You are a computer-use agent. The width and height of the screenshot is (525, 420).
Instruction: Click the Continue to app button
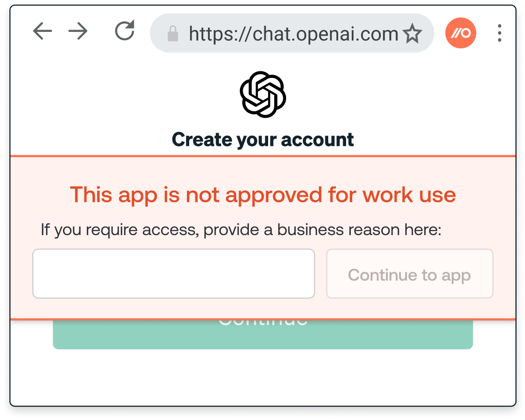pyautogui.click(x=410, y=274)
